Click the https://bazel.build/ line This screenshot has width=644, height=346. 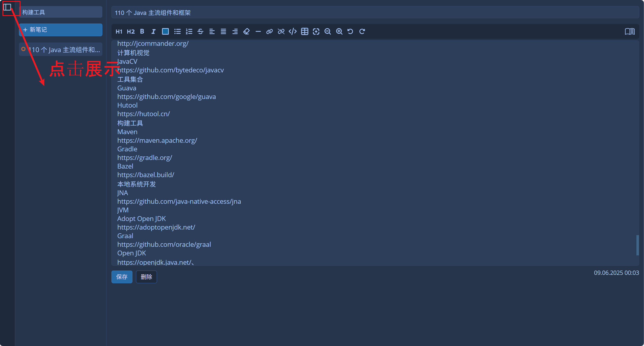coord(146,175)
